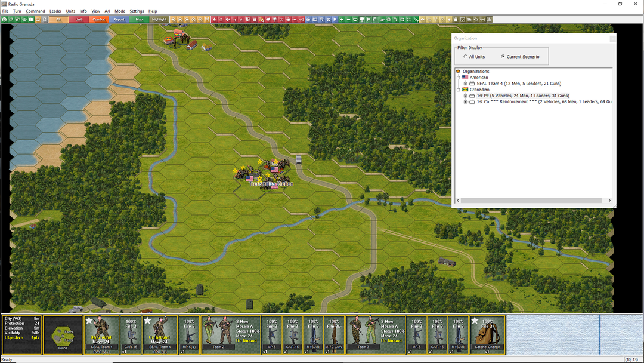The width and height of the screenshot is (644, 363).
Task: Click the Organization panel scrollbar right arrow
Action: coord(609,201)
